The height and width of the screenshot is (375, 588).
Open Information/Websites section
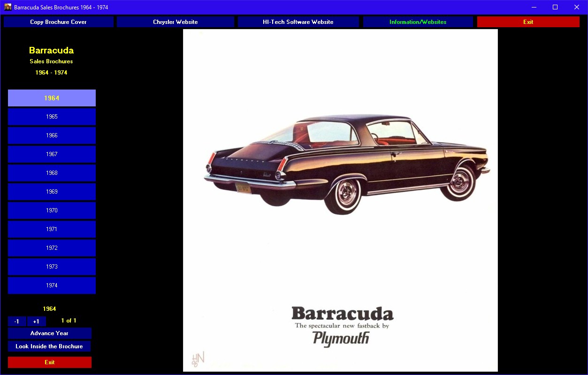418,22
